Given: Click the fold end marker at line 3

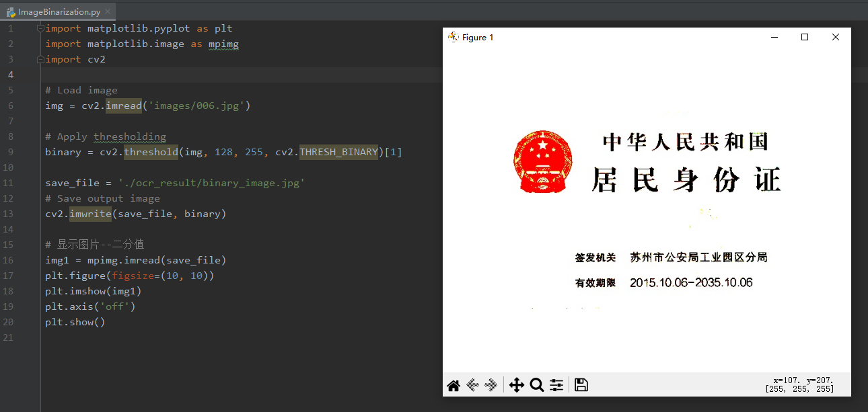Looking at the screenshot, I should 41,59.
